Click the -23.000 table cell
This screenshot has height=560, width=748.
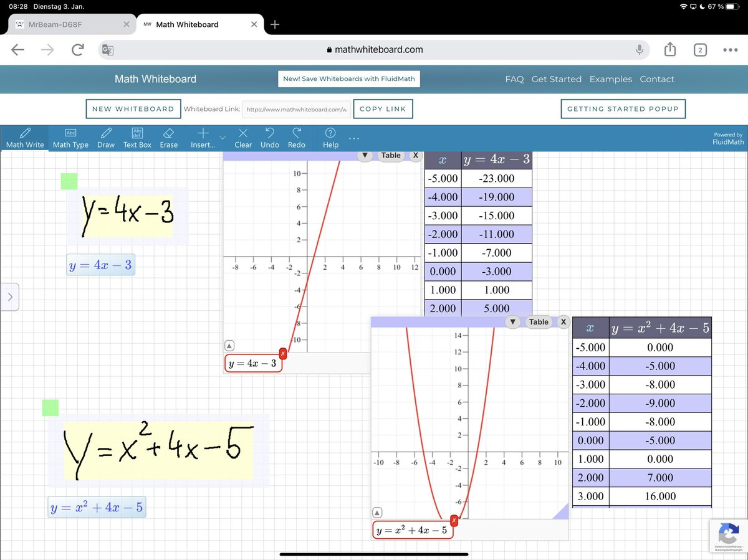pos(497,178)
